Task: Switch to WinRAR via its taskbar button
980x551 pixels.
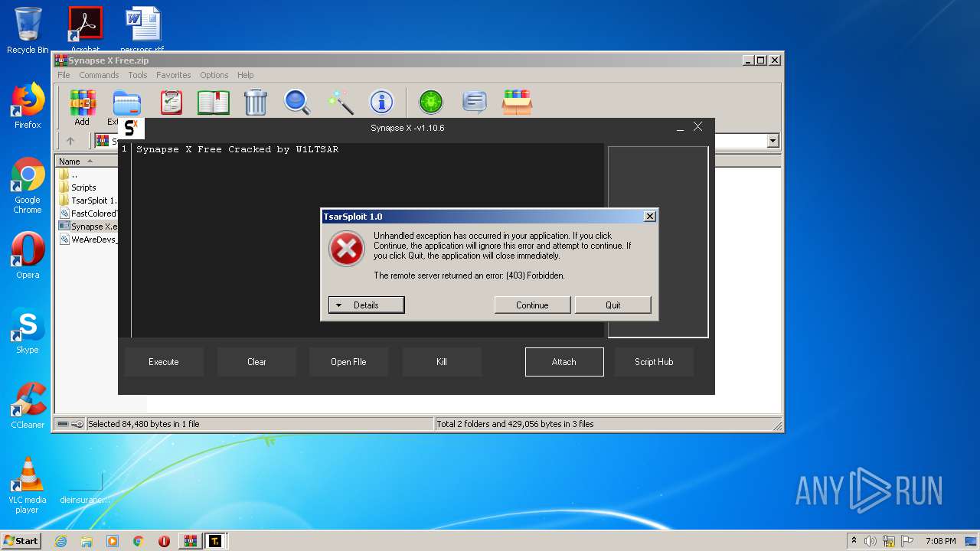Action: (x=190, y=541)
